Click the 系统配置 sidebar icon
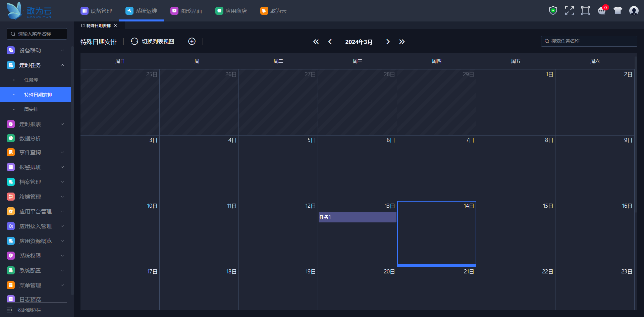Screen dimensions: 644x317 [11, 270]
